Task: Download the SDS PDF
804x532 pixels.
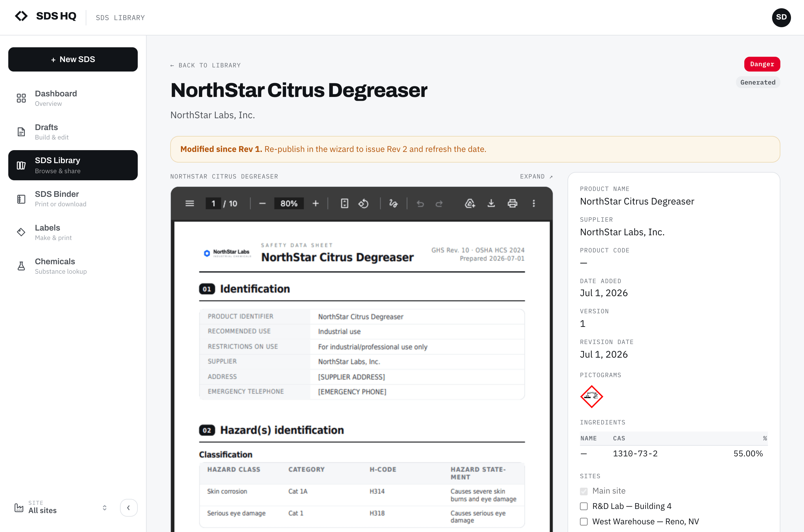Action: 491,203
